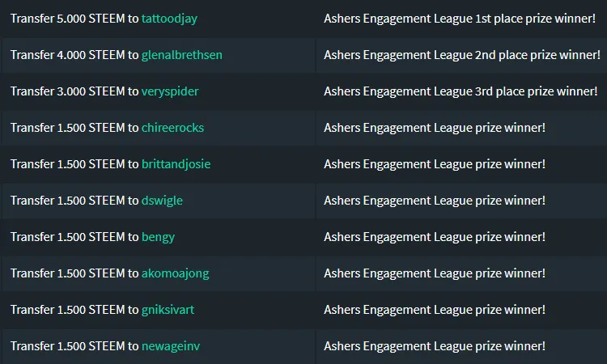The height and width of the screenshot is (364, 607).
Task: Click the prize winner memo in chireerocks row
Action: (x=435, y=128)
